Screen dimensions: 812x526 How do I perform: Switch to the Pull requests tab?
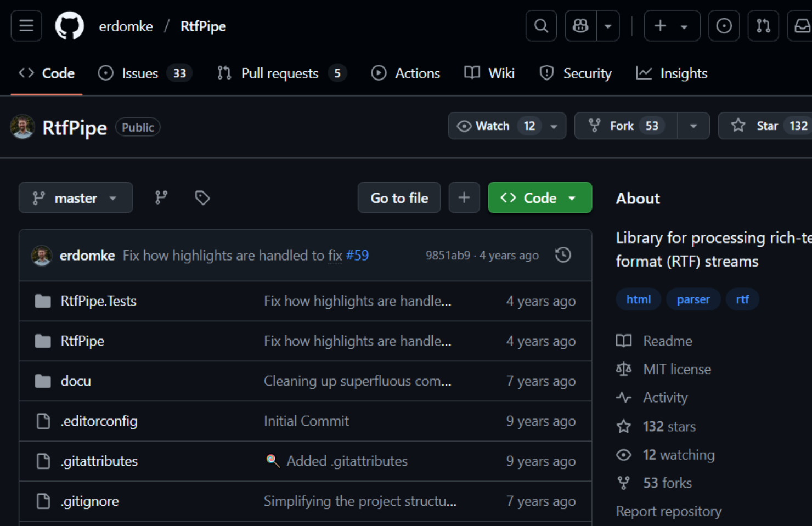click(x=281, y=73)
